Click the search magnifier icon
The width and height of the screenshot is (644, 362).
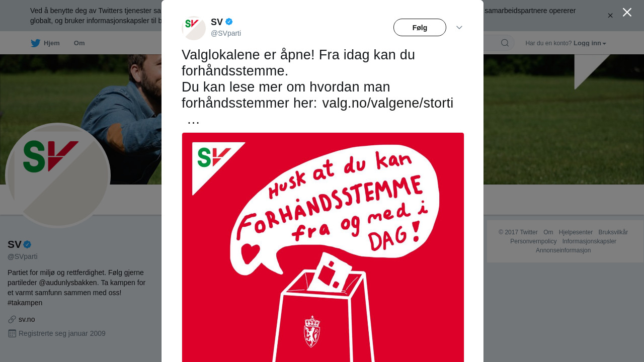tap(505, 43)
